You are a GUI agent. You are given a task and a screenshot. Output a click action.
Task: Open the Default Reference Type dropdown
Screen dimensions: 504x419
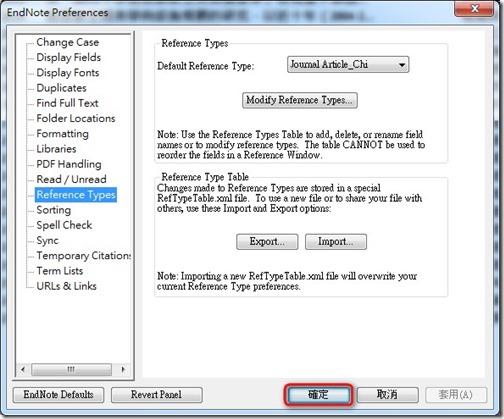[348, 64]
